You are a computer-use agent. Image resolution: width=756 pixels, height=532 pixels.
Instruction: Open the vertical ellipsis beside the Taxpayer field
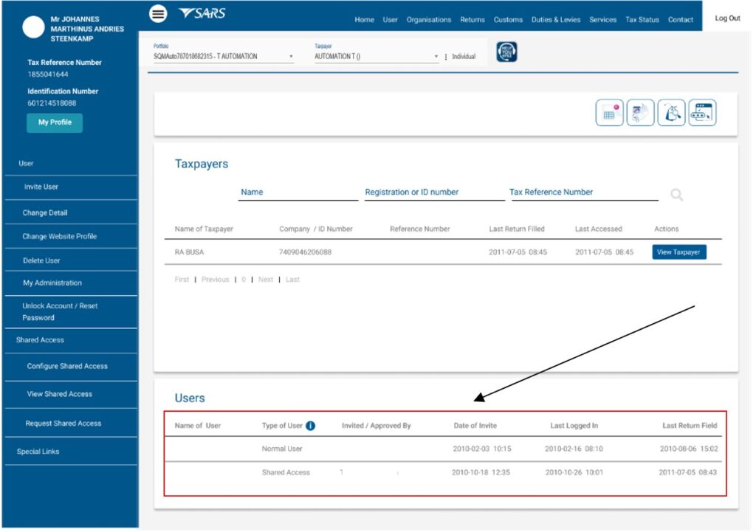pyautogui.click(x=446, y=55)
